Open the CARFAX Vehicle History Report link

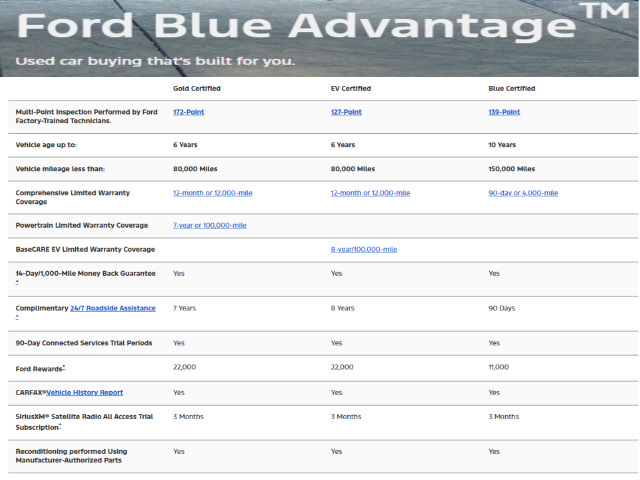click(84, 392)
